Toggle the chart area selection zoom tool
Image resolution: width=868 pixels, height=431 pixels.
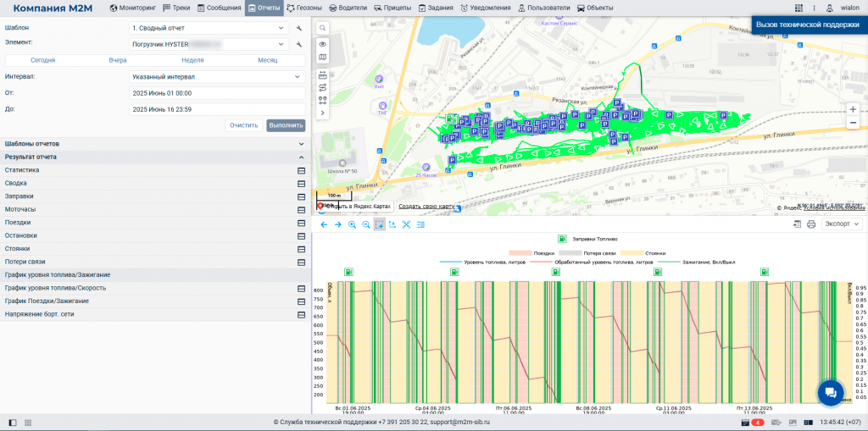coord(379,224)
